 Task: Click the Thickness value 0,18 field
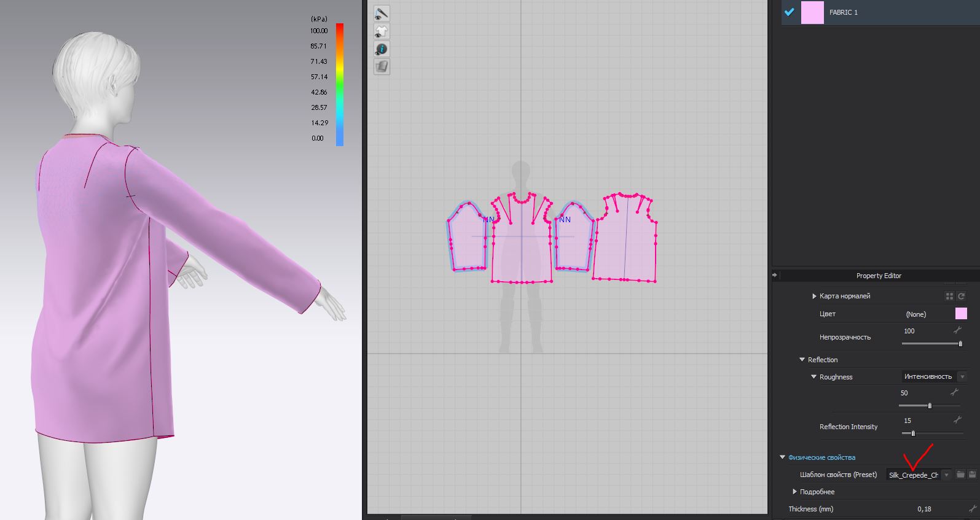[924, 509]
